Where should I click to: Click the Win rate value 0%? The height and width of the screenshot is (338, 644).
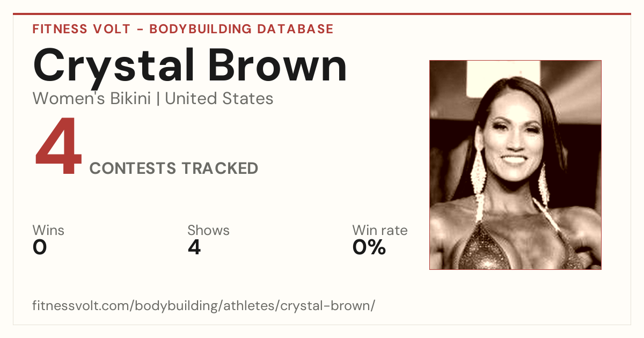point(369,247)
